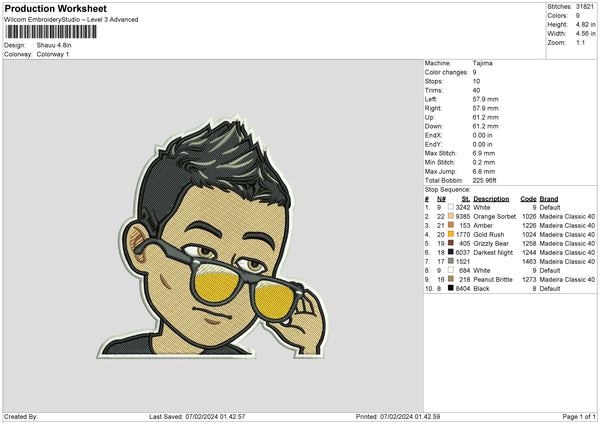Click thread code 1463 in row 7
This screenshot has width=600, height=424.
[x=529, y=261]
